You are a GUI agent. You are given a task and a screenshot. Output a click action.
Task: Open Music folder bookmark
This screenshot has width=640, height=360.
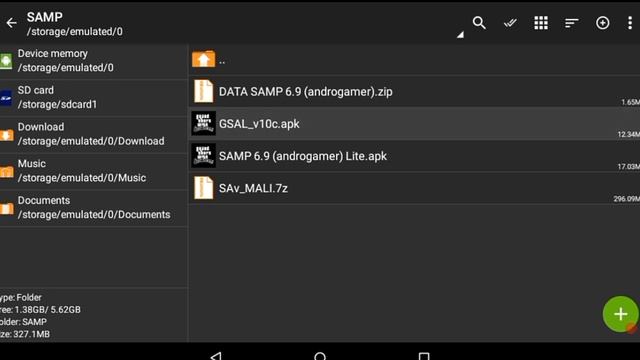point(93,171)
